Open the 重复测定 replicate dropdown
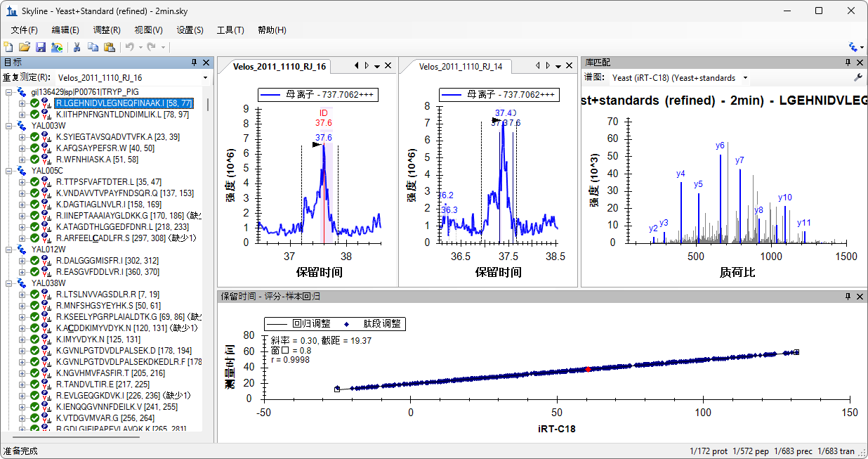Viewport: 868px width, 459px height. coord(205,77)
